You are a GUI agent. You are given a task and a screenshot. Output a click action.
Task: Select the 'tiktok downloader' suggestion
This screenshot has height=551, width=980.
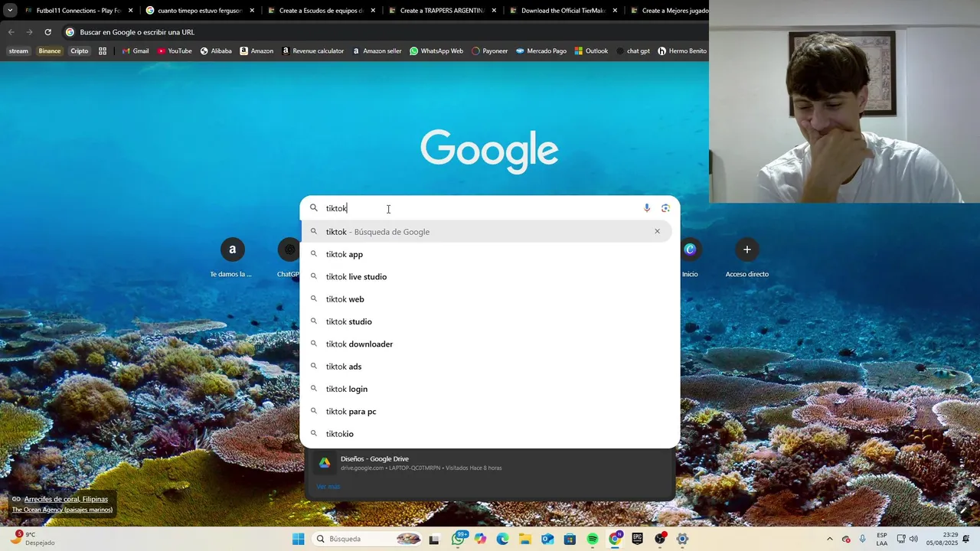[489, 344]
